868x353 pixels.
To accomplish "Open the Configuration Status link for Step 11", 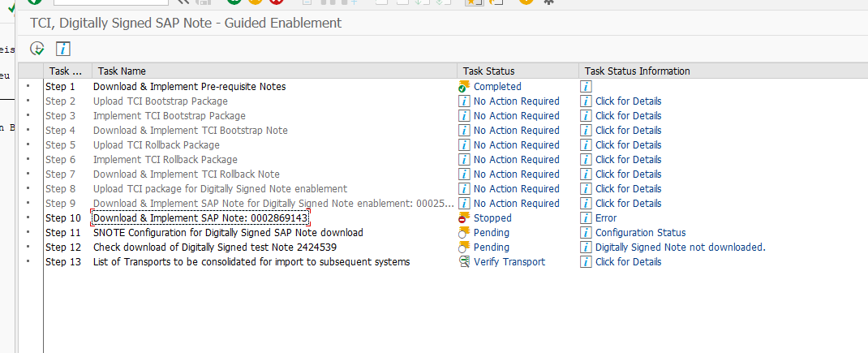I will coord(640,233).
